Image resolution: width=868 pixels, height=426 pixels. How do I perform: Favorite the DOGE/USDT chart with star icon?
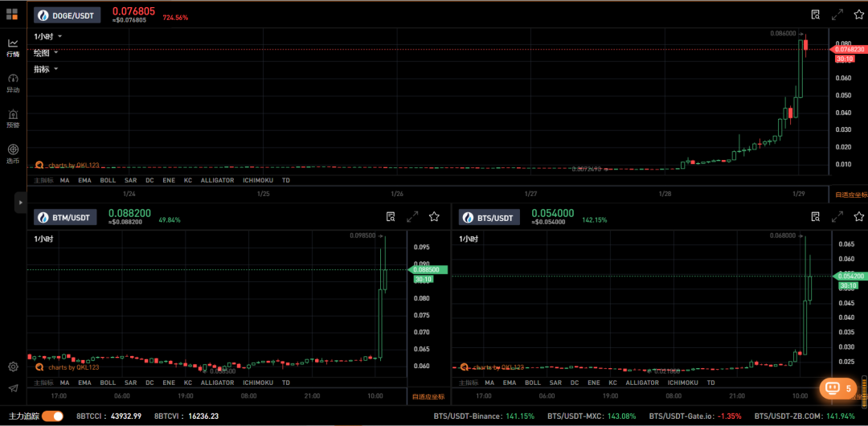tap(858, 14)
